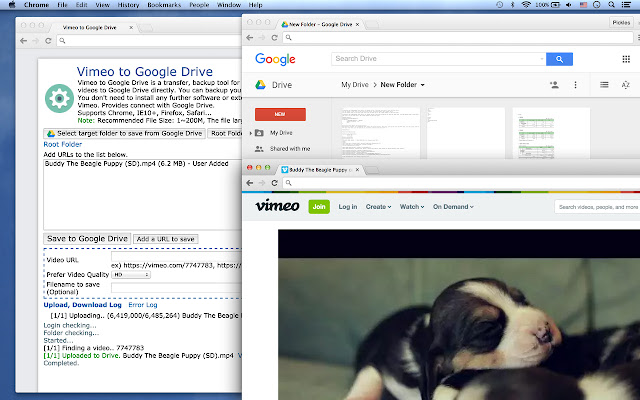The height and width of the screenshot is (400, 640).
Task: Open the Bookmarks menu
Action: pos(164,5)
